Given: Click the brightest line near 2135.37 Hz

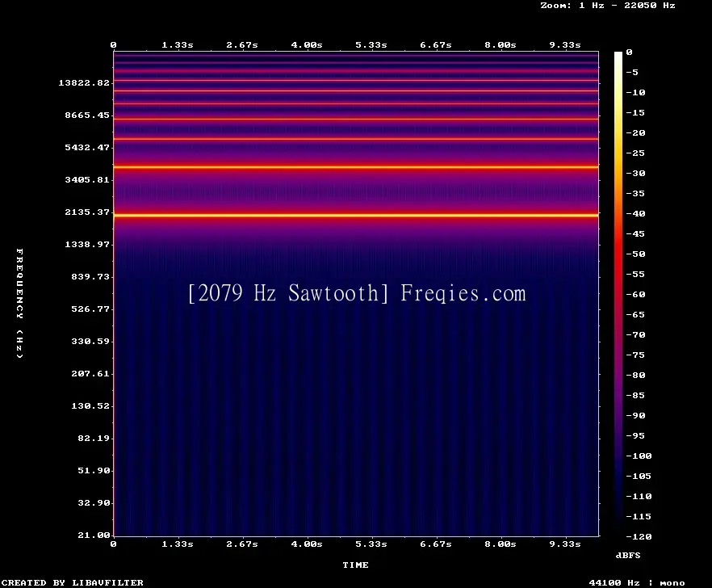Looking at the screenshot, I should (x=356, y=216).
